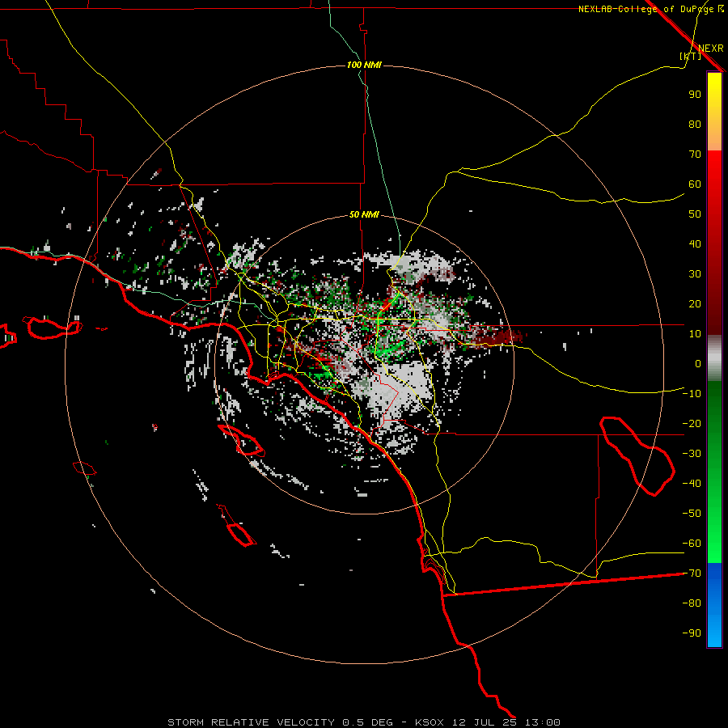Click the positive 50 scale value

click(695, 214)
